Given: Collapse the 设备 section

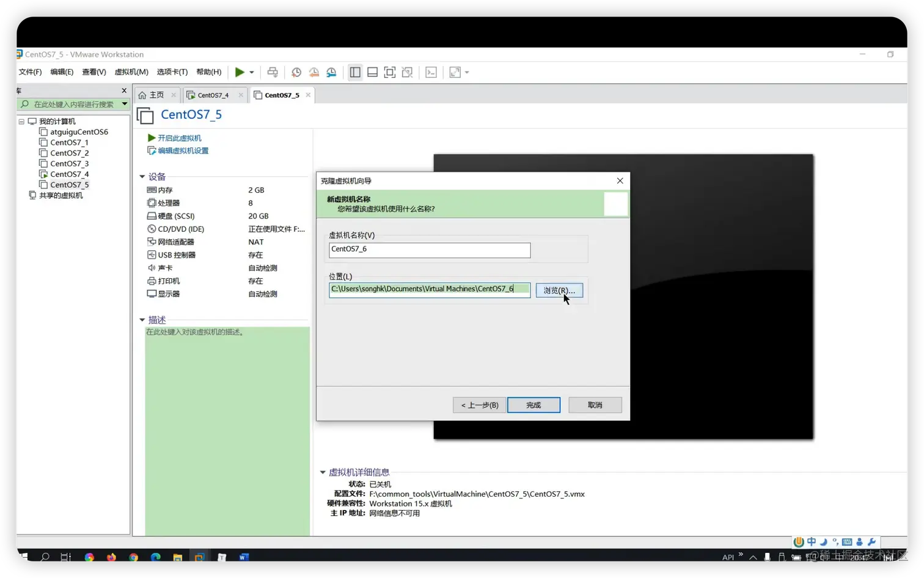Looking at the screenshot, I should click(142, 177).
